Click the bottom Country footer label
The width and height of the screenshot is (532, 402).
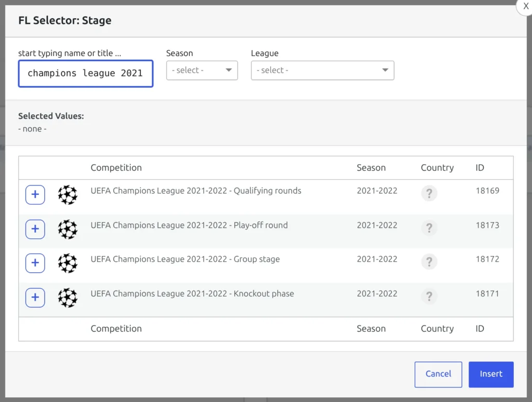pyautogui.click(x=437, y=329)
